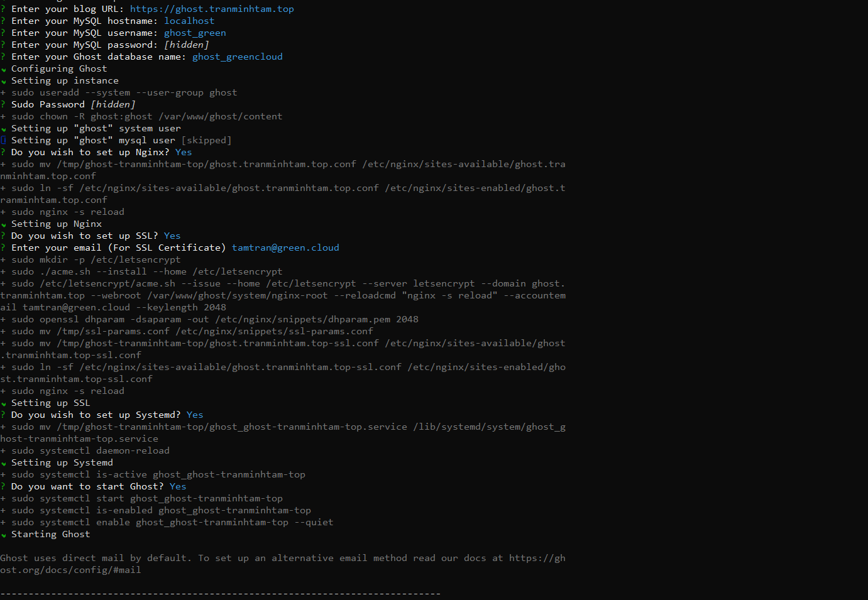Image resolution: width=868 pixels, height=600 pixels.
Task: Click the Do you wish to set up Nginx prompt
Action: (x=91, y=152)
